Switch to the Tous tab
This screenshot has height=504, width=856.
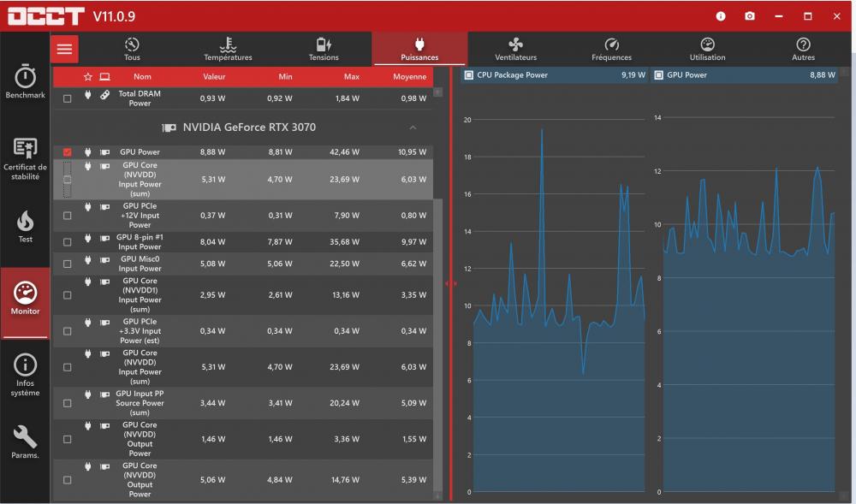click(132, 49)
